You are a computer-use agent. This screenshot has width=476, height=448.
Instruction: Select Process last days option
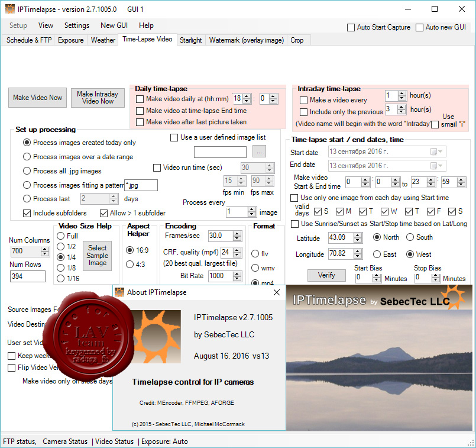(x=27, y=199)
